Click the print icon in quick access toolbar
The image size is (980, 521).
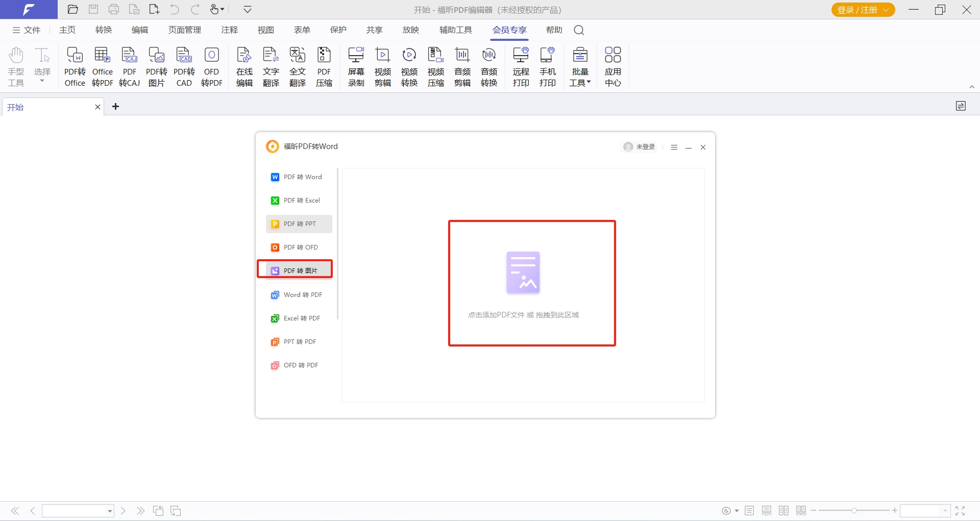114,9
